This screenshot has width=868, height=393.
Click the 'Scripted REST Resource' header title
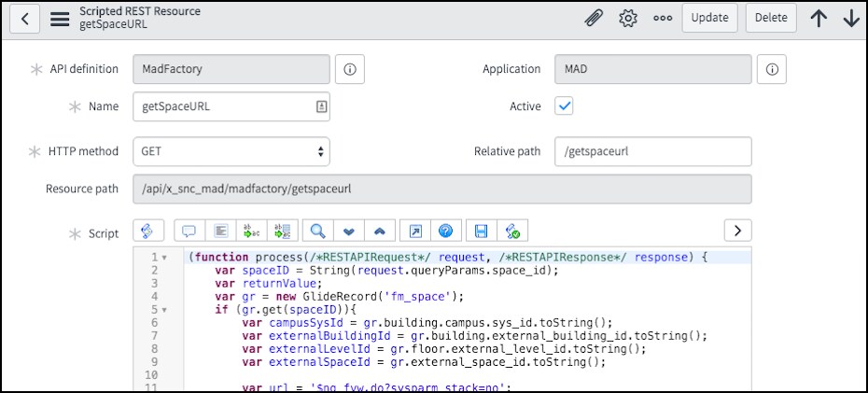[x=140, y=11]
